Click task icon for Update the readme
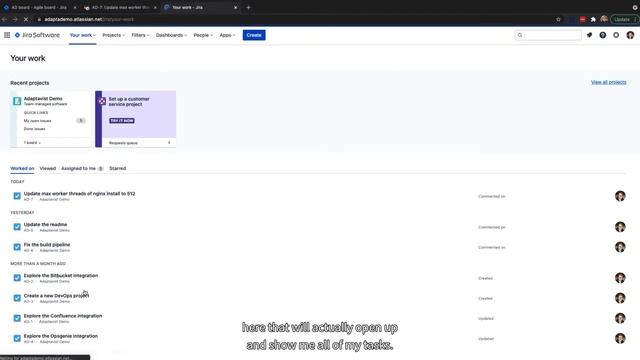640x360 pixels. click(x=17, y=227)
